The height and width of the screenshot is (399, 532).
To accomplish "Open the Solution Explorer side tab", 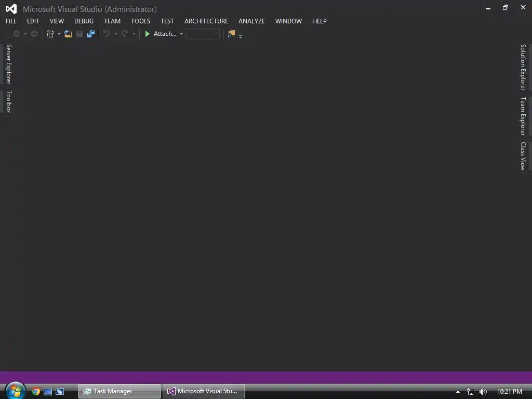I will pos(523,67).
